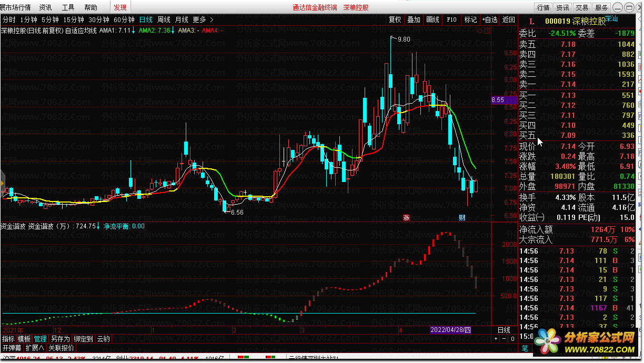The image size is (644, 363).
Task: Click the 开弹幕 button
Action: (x=12, y=348)
